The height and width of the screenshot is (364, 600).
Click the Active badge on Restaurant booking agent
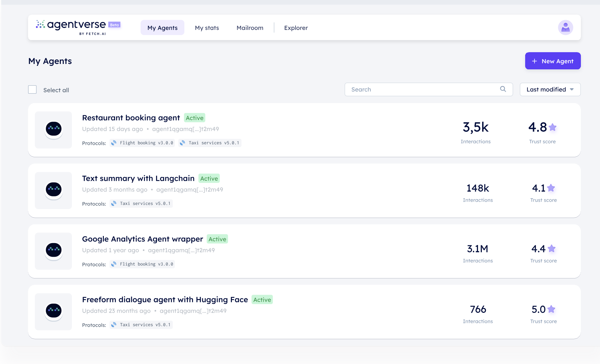(x=195, y=118)
